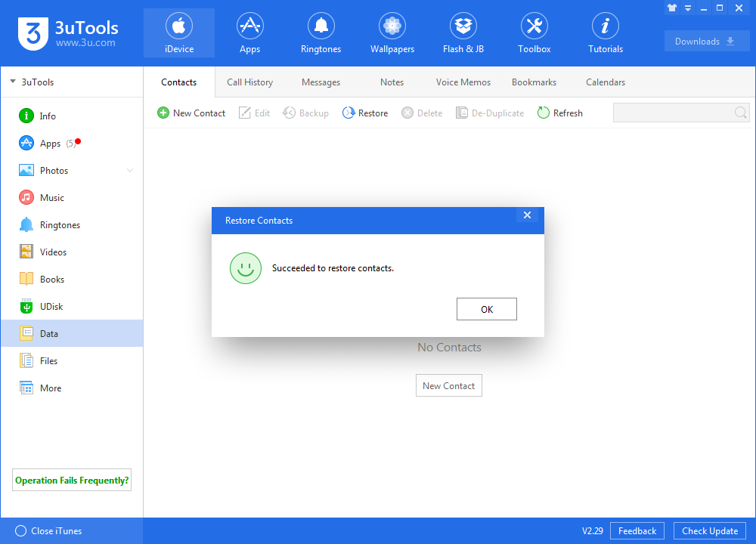Screen dimensions: 756x544
Task: Open Operation Fails Frequently? link
Action: 72,480
